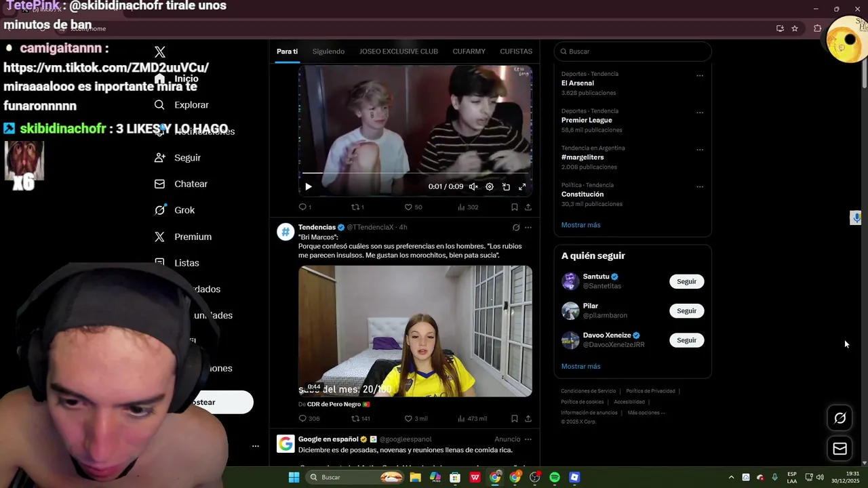Follow Santutu with Seguir button

[686, 281]
